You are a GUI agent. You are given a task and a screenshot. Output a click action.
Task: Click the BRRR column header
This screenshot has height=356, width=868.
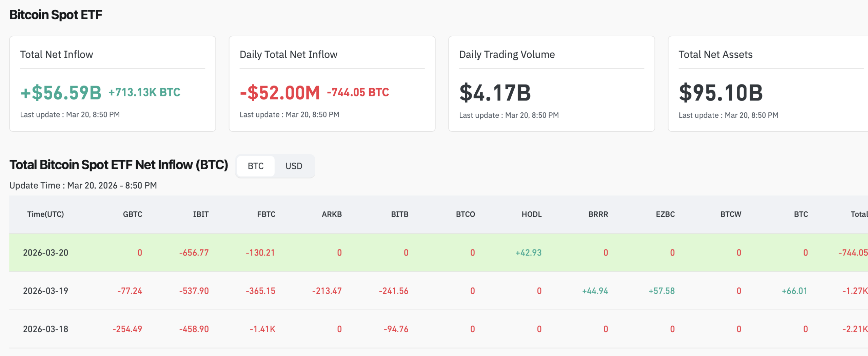598,214
